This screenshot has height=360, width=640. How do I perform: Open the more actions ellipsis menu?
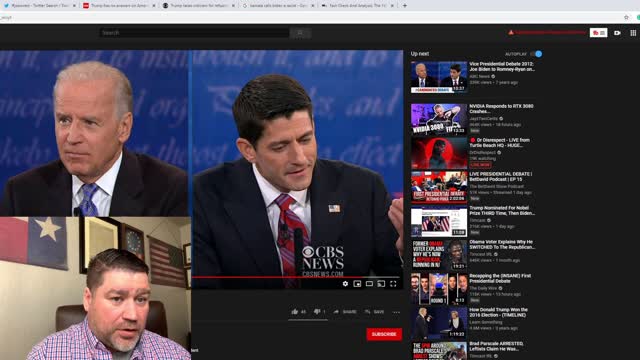coord(396,312)
